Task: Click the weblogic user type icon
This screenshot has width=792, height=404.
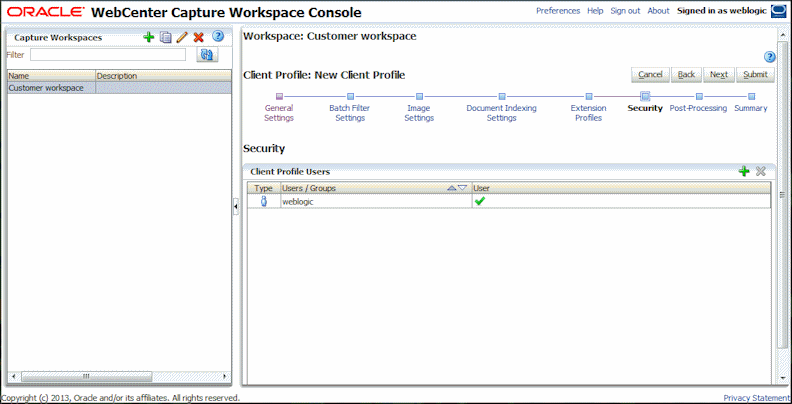Action: [264, 201]
